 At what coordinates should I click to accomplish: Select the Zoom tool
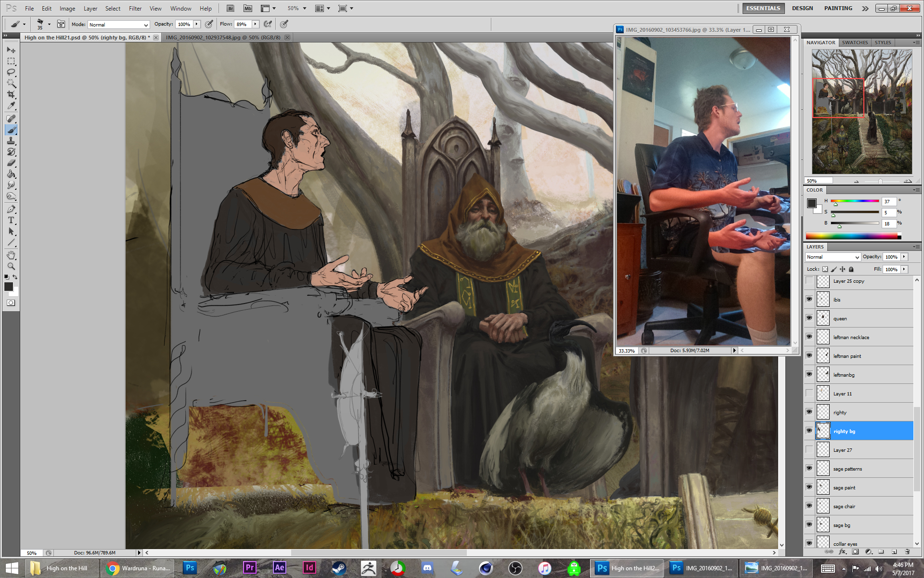point(11,266)
